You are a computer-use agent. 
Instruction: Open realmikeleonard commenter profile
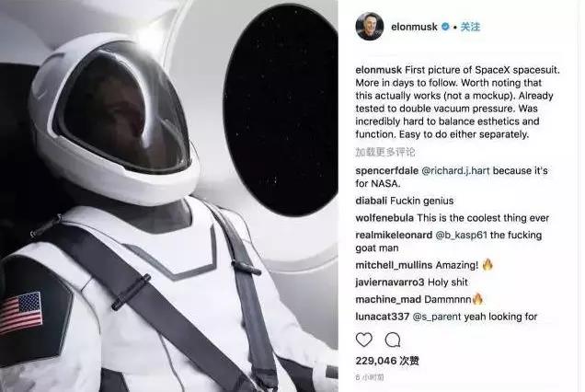click(394, 236)
